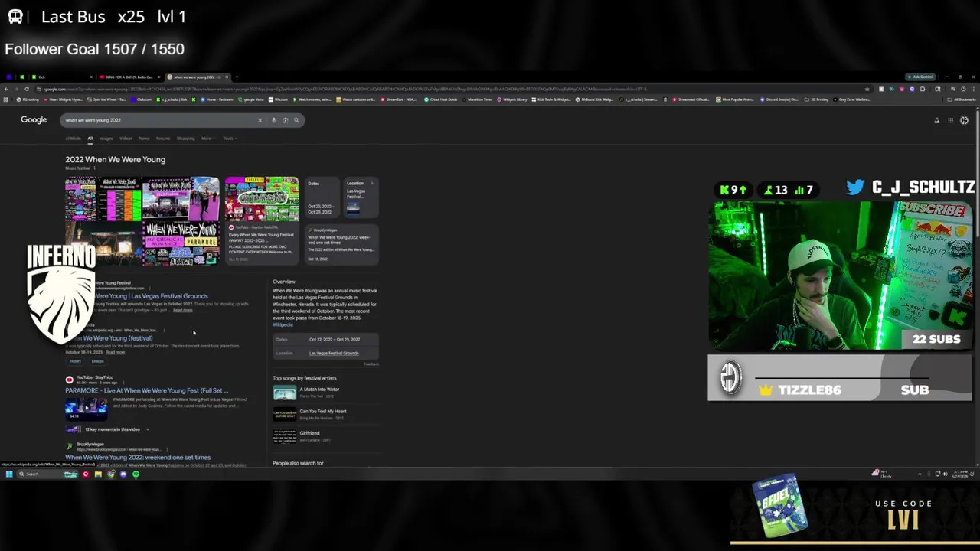Click '2022 When We Were Young' heading
Viewport: 980px width, 551px height.
[x=115, y=159]
